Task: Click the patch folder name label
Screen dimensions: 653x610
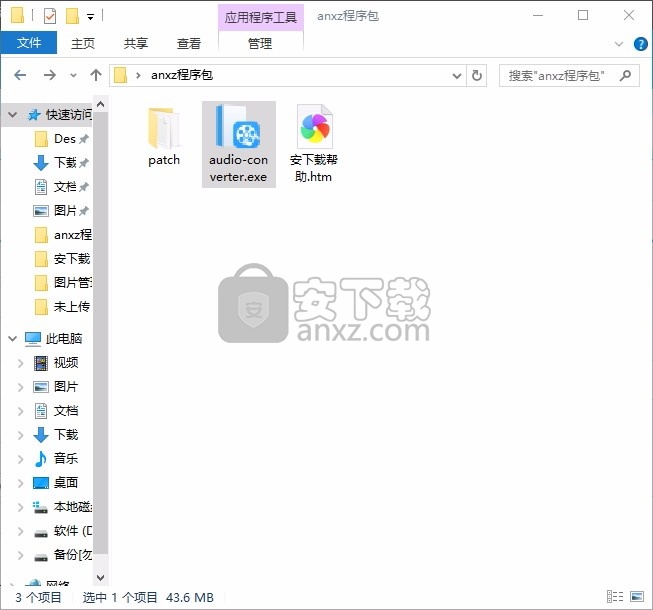Action: click(164, 160)
